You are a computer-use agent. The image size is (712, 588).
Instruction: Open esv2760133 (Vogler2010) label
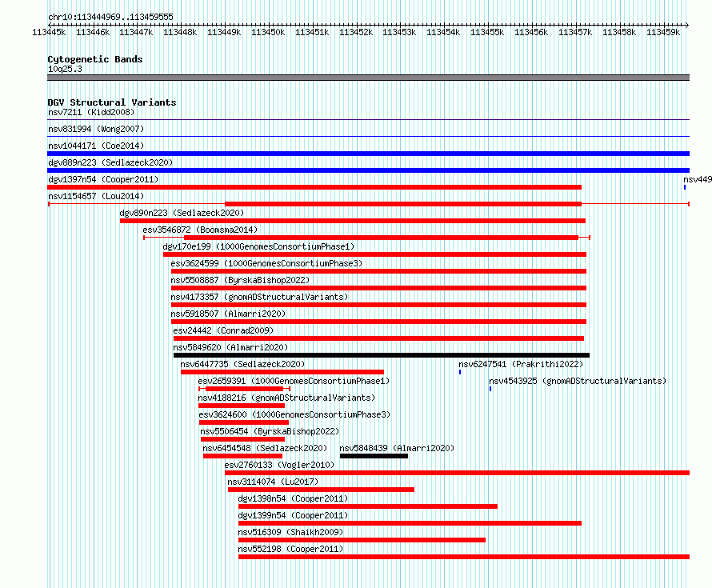279,465
